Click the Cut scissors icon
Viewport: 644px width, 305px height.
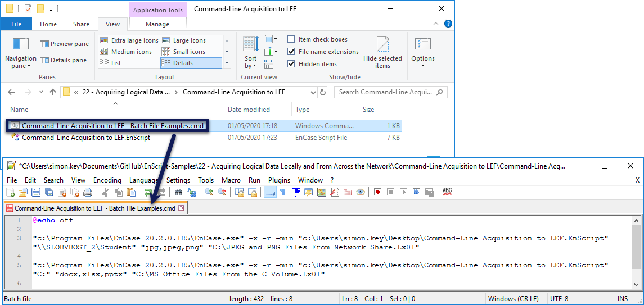pyautogui.click(x=105, y=192)
